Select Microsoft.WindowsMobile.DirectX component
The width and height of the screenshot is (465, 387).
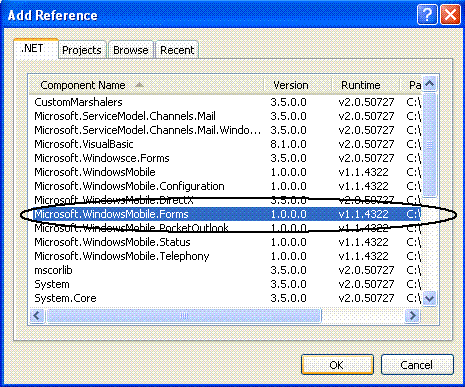225,200
